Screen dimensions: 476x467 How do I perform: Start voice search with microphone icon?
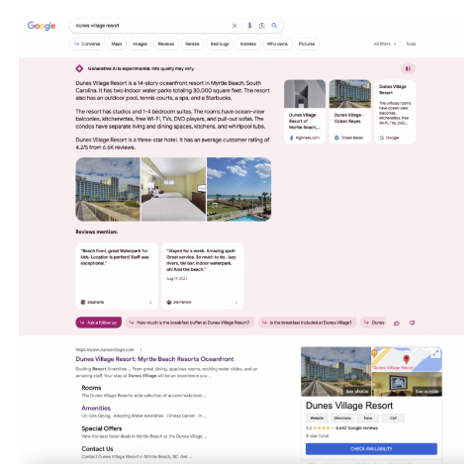pos(249,26)
